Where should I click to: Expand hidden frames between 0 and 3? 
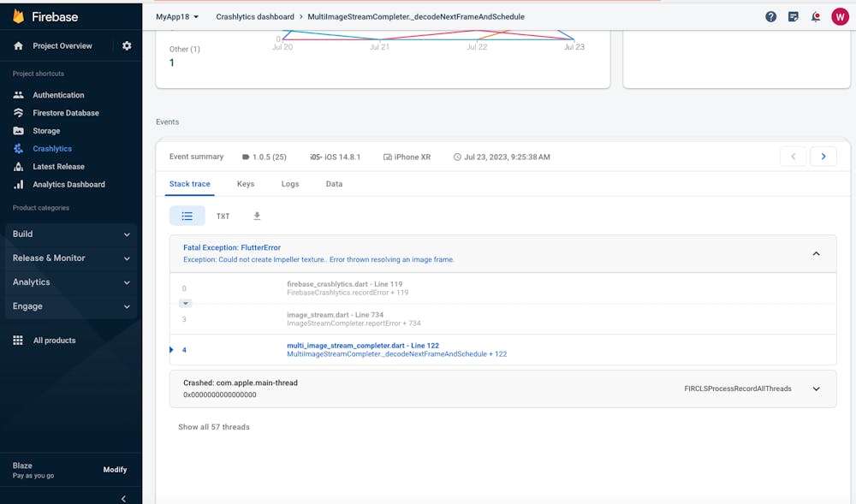(186, 303)
